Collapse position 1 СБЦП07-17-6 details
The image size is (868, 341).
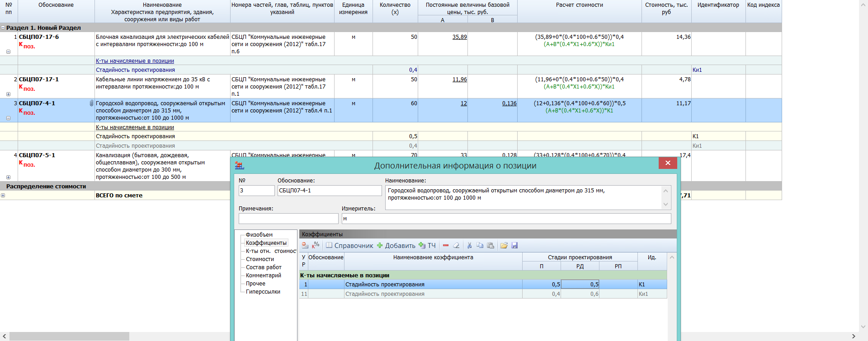point(8,51)
